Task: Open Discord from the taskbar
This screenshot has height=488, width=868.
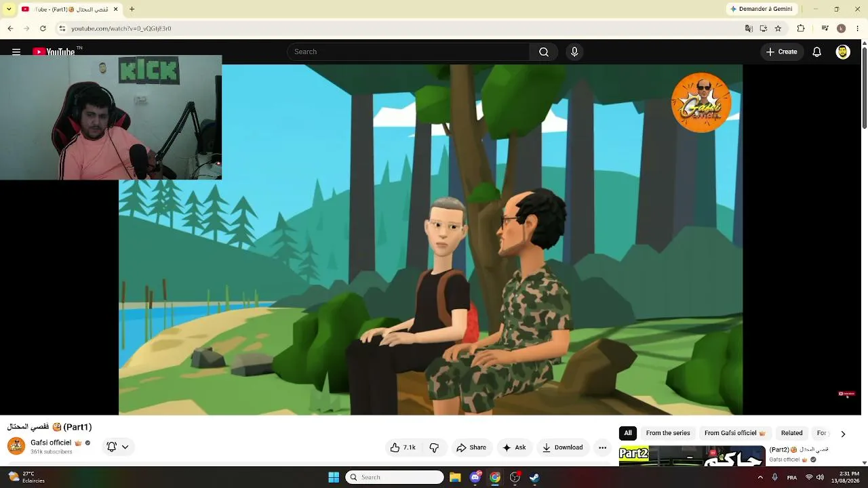Action: [475, 477]
